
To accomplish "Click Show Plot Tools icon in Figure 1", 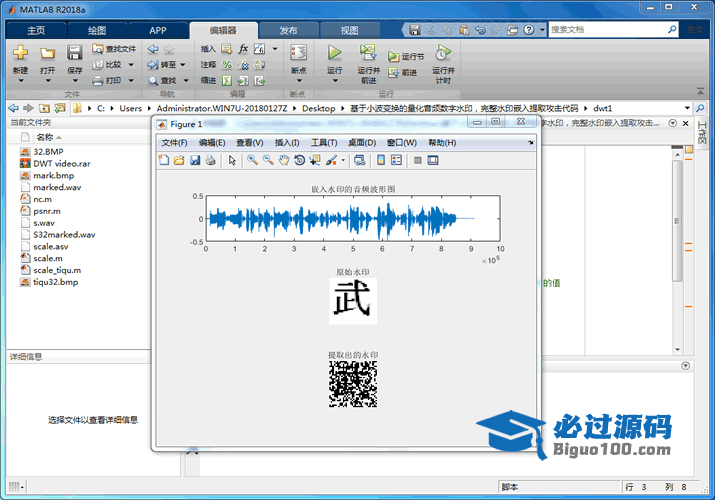I will click(433, 160).
